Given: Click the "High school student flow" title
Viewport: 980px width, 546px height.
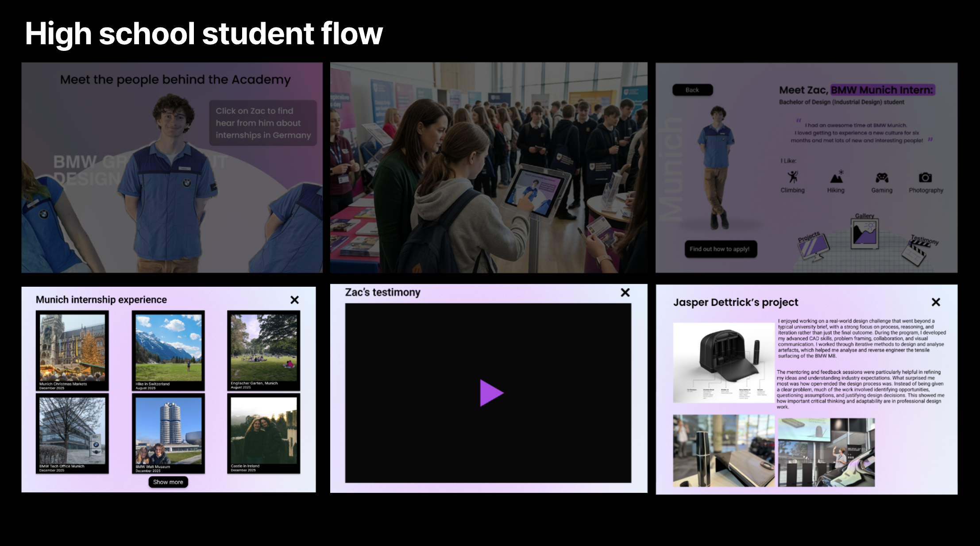Looking at the screenshot, I should [x=204, y=34].
